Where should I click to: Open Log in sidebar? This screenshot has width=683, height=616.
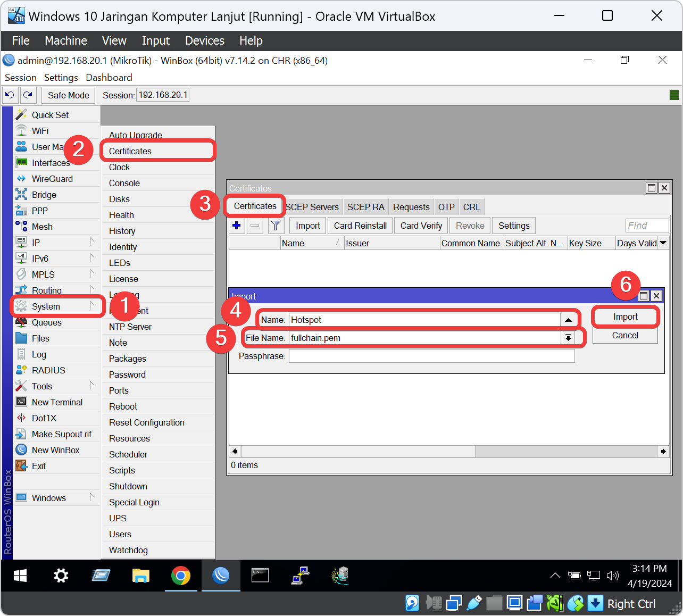point(39,354)
